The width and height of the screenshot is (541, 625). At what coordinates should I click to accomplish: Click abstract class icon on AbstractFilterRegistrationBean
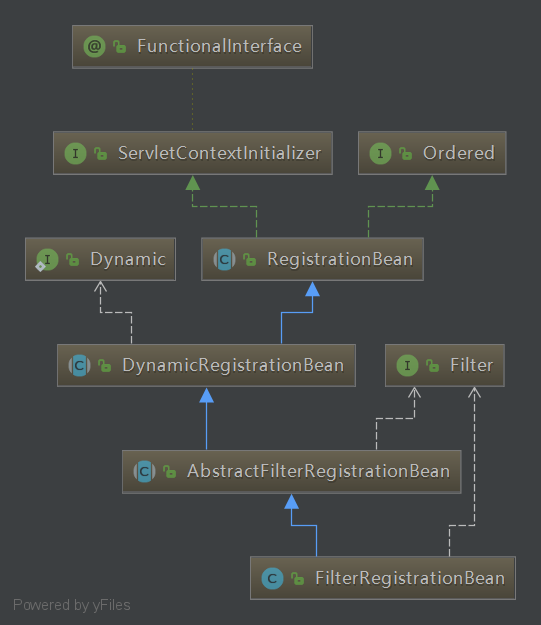144,472
